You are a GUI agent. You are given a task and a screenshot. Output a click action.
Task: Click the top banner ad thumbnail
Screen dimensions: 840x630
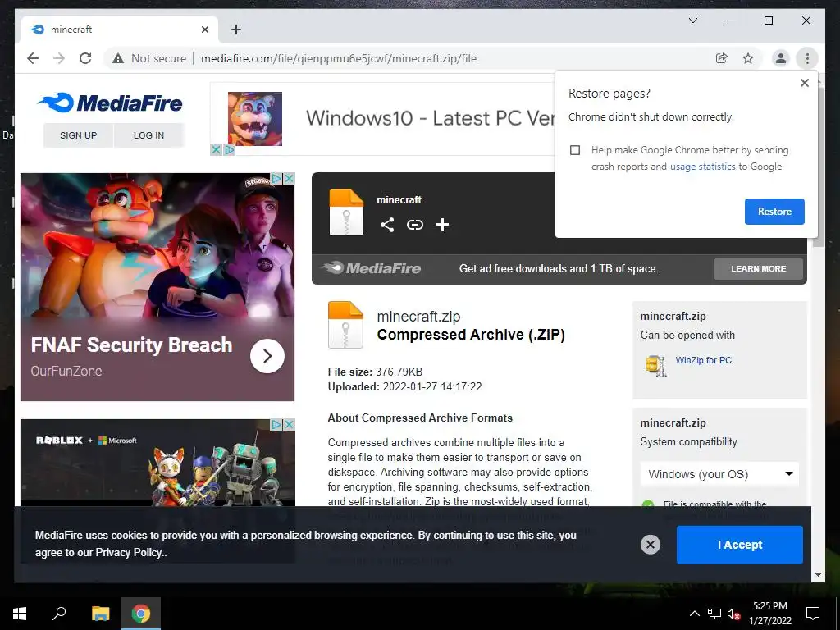(255, 119)
